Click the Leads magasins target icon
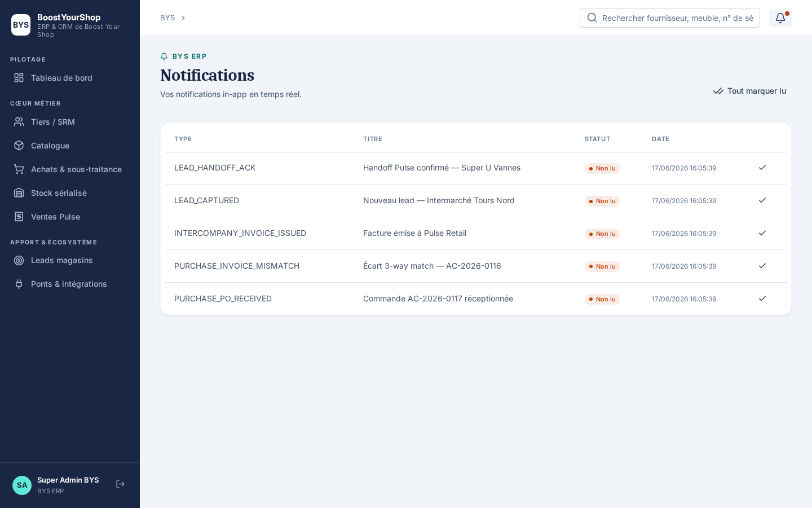 (x=19, y=260)
